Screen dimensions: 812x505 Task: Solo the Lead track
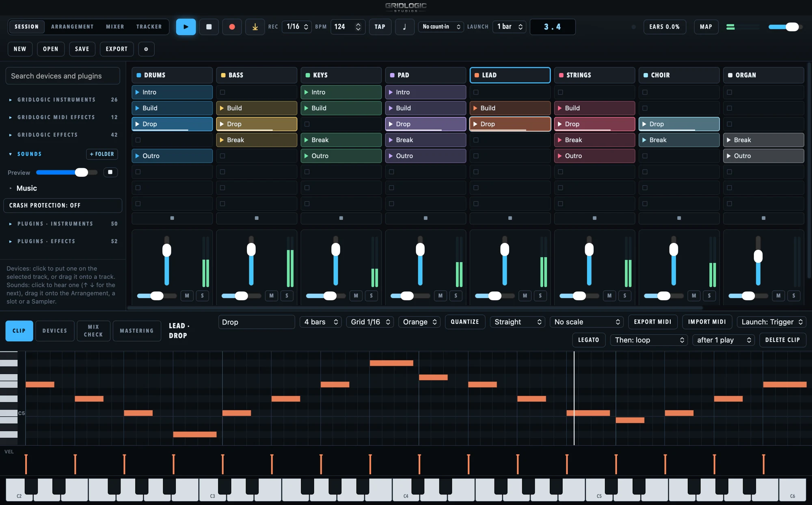tap(540, 296)
